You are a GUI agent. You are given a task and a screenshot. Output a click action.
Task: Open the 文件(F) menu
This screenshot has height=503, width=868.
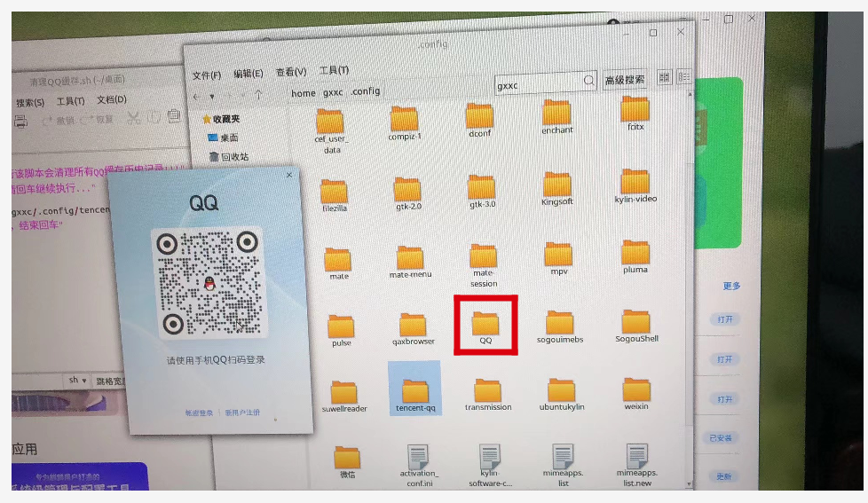pyautogui.click(x=207, y=75)
